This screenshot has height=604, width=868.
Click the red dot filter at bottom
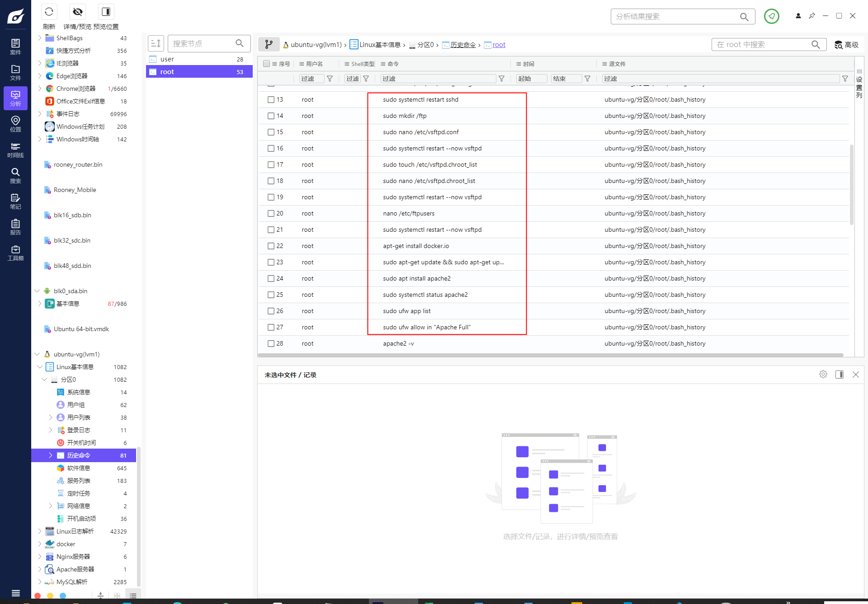pos(38,595)
